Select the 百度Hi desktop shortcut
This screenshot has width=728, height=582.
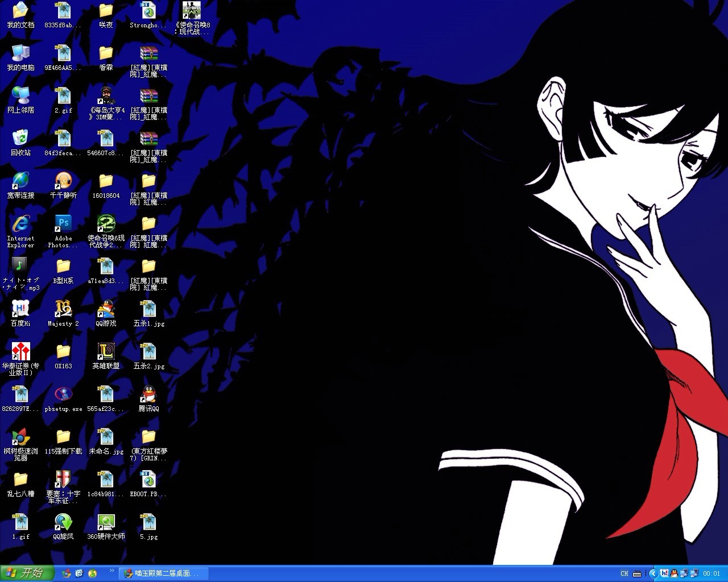[x=20, y=310]
